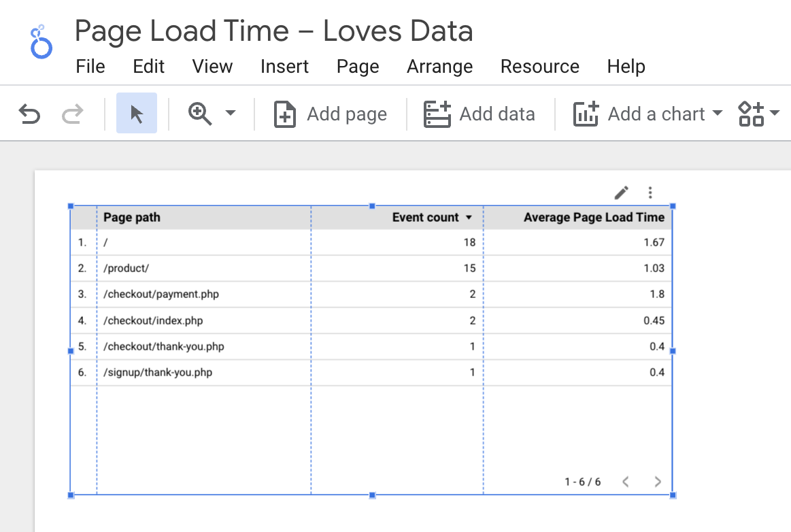
Task: Go to previous table page
Action: pos(626,482)
